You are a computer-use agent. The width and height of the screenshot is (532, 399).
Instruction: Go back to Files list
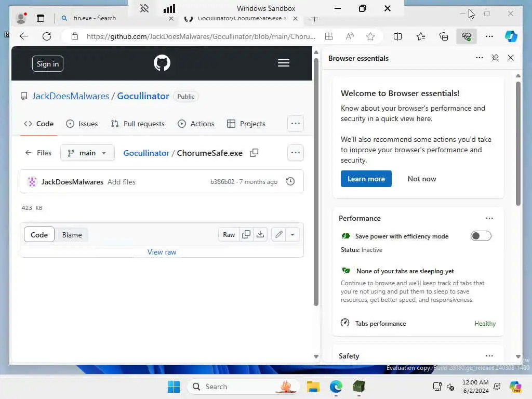38,153
